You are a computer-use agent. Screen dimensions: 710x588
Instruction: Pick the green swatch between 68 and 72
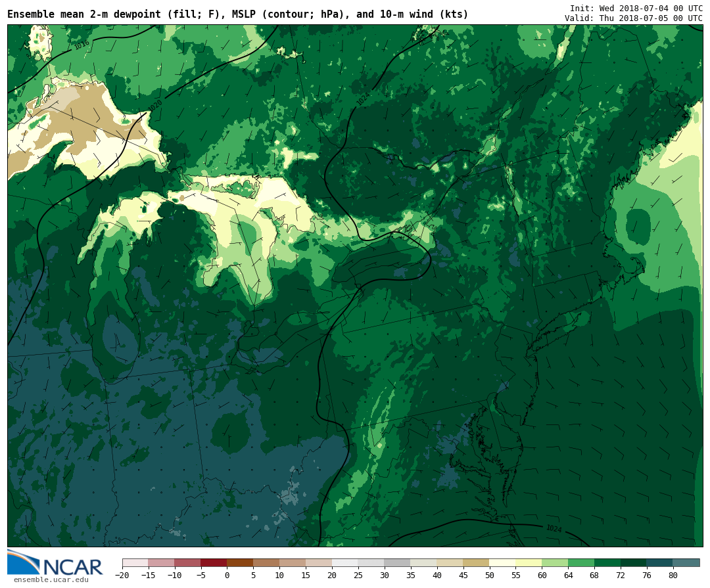pyautogui.click(x=608, y=562)
